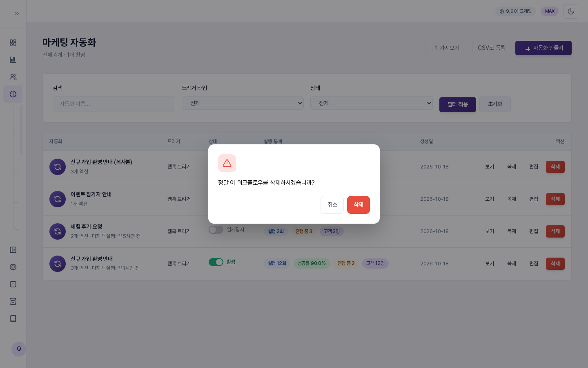
Task: Click the panel layout icon in sidebar
Action: [x=13, y=250]
